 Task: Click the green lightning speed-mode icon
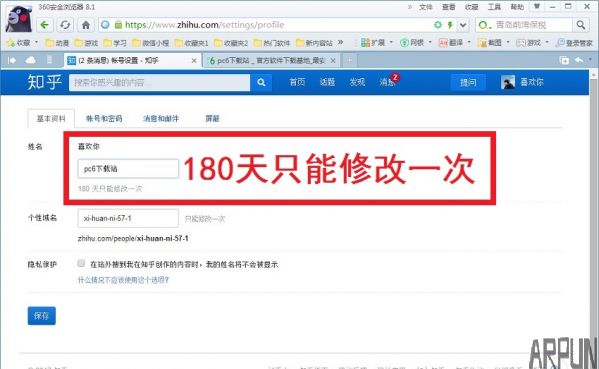tap(450, 25)
